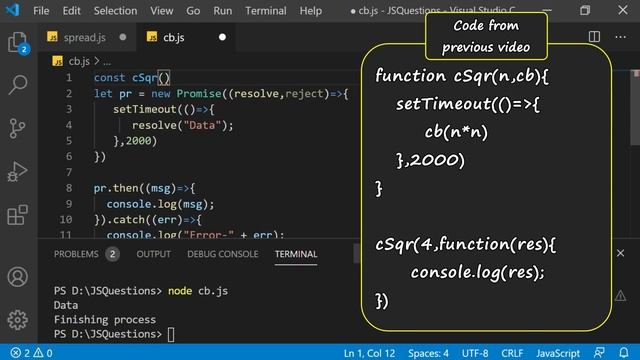Click 'const cSqr()' on line 1

[x=132, y=78]
